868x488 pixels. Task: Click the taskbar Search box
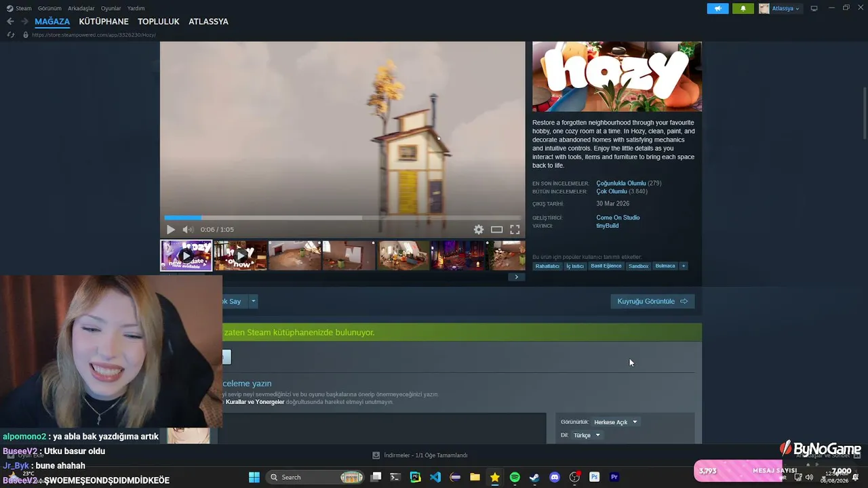click(315, 477)
